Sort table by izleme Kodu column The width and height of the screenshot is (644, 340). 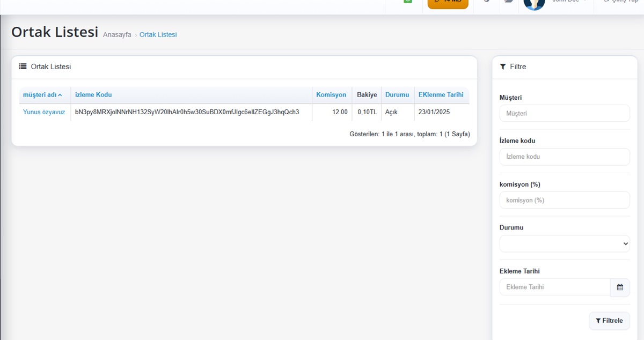pos(93,95)
